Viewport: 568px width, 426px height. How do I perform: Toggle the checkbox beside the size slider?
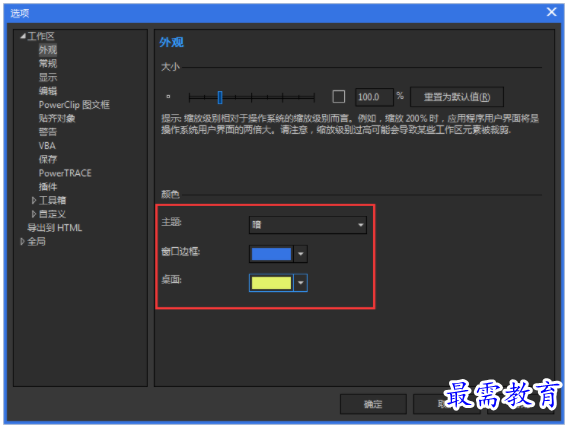tap(338, 97)
